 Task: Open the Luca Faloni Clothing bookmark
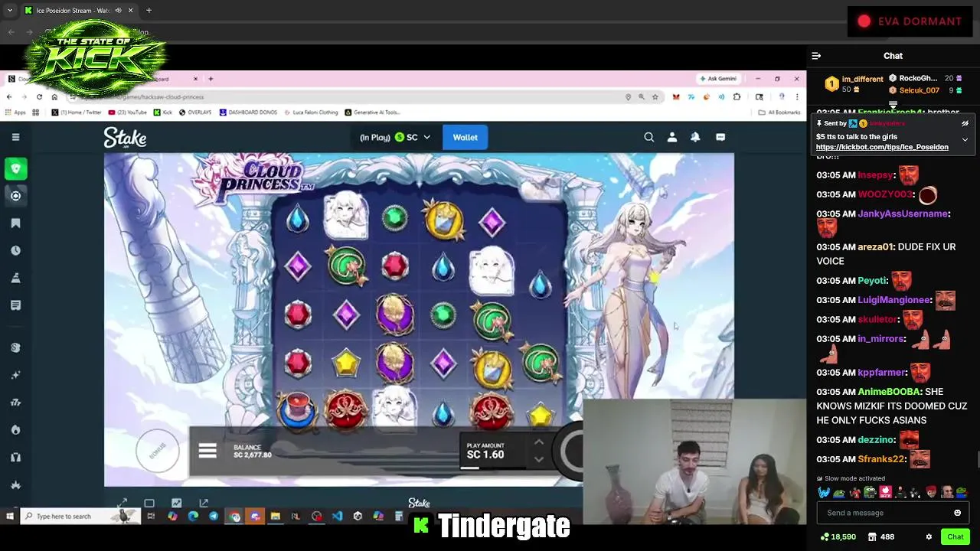310,112
